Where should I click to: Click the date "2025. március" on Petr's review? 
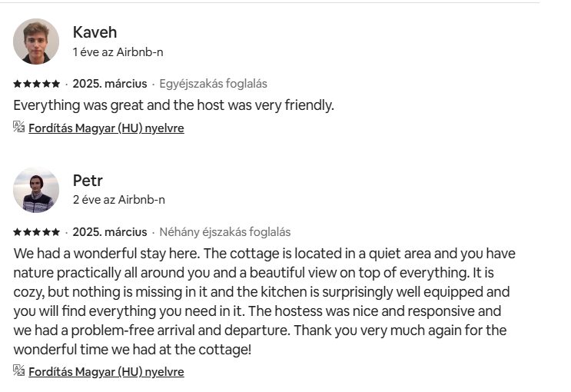click(x=110, y=232)
